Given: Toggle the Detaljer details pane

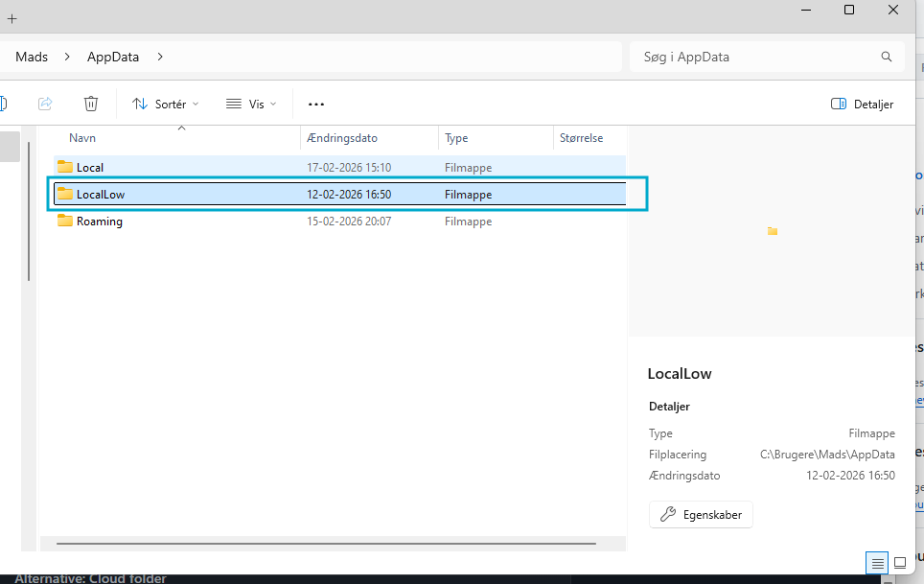Looking at the screenshot, I should click(x=863, y=104).
